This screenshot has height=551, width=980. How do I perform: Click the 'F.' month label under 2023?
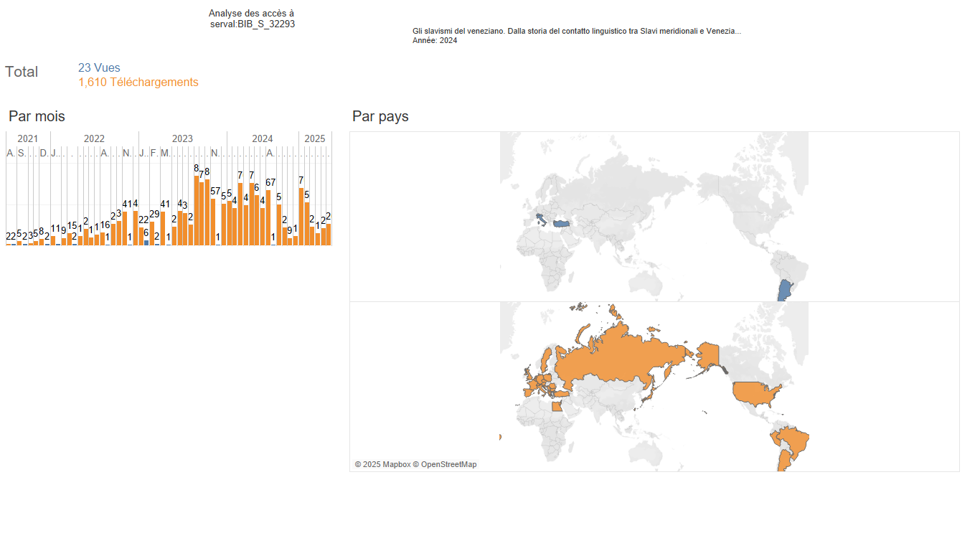154,154
